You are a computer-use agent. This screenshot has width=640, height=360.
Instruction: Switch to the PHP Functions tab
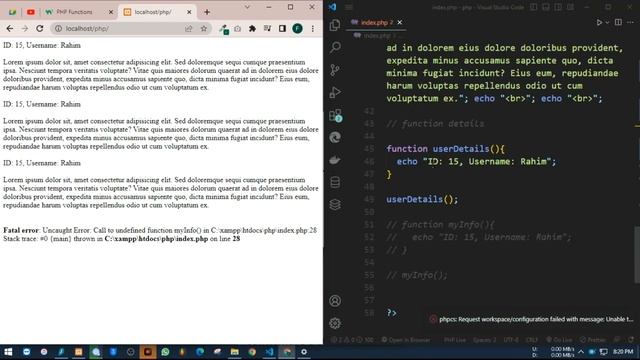[x=75, y=12]
